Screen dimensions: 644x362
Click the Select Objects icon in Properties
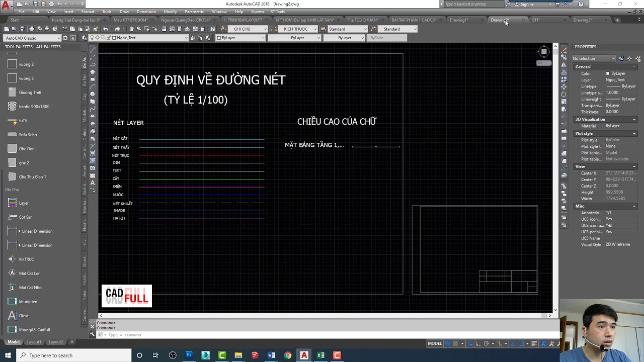point(629,58)
